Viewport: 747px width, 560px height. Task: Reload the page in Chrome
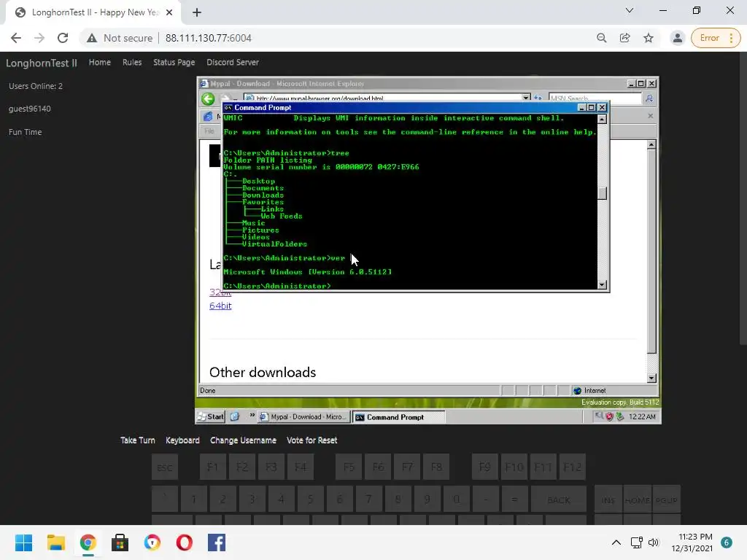(63, 38)
